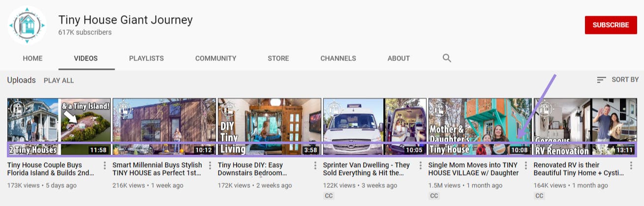
Task: Click the CC badge under Sprinter Van video
Action: click(329, 196)
